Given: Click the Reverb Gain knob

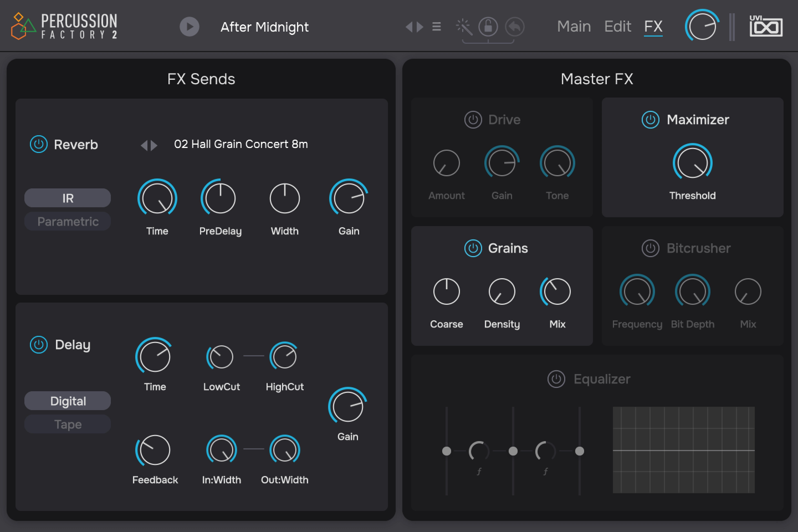Looking at the screenshot, I should 349,198.
